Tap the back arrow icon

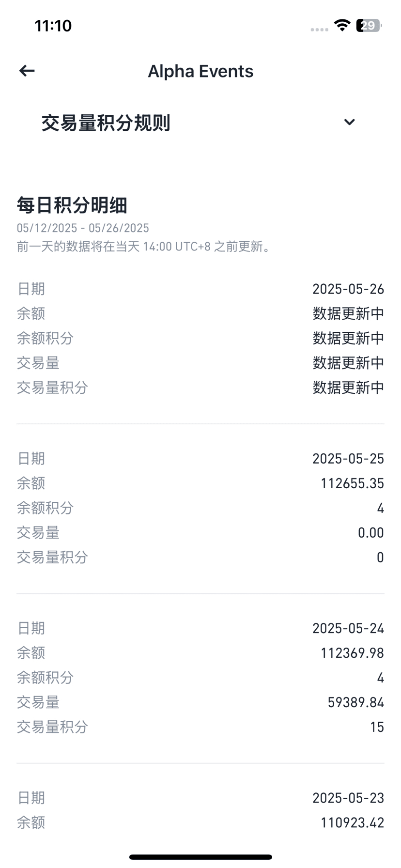click(x=27, y=71)
